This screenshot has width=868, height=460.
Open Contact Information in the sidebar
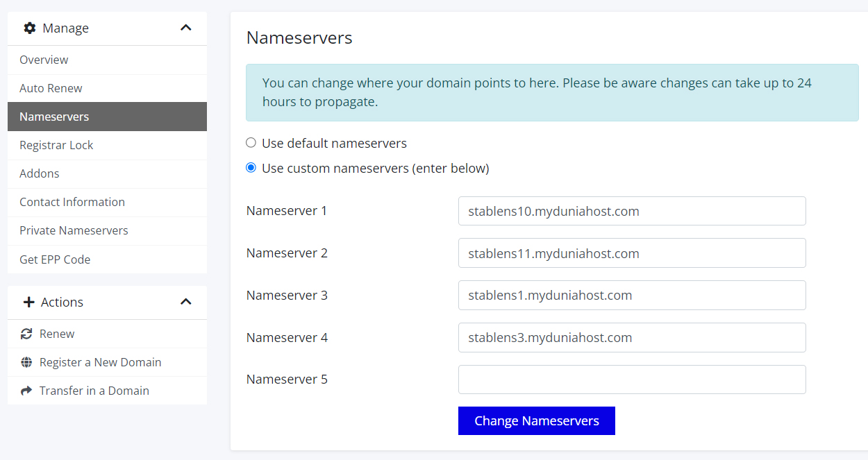[72, 202]
